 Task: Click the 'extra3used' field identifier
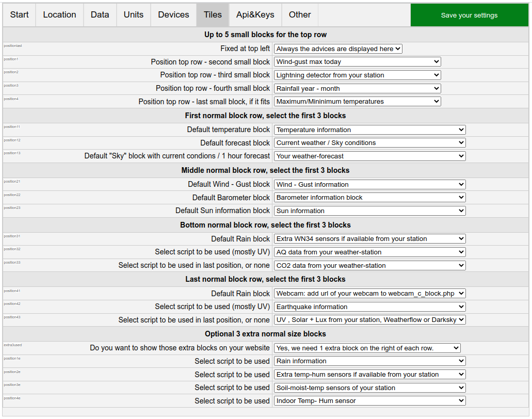[x=13, y=345]
